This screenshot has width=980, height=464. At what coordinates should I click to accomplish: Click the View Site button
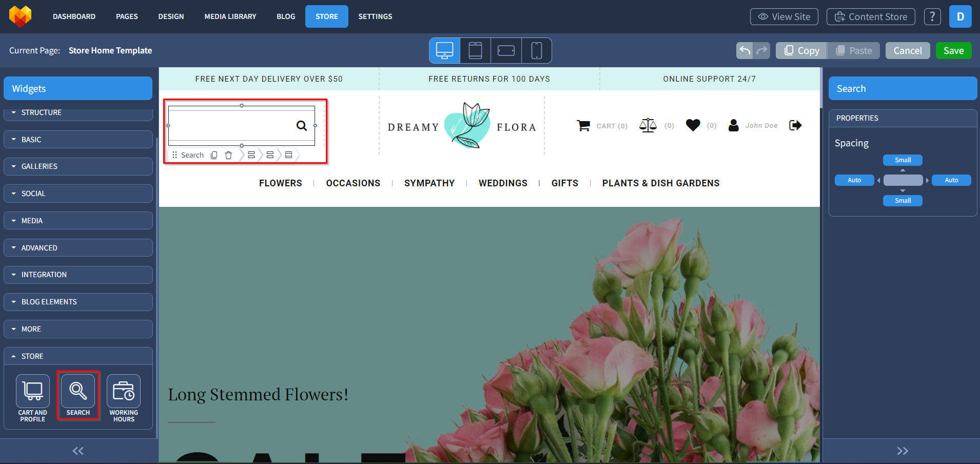pos(784,16)
